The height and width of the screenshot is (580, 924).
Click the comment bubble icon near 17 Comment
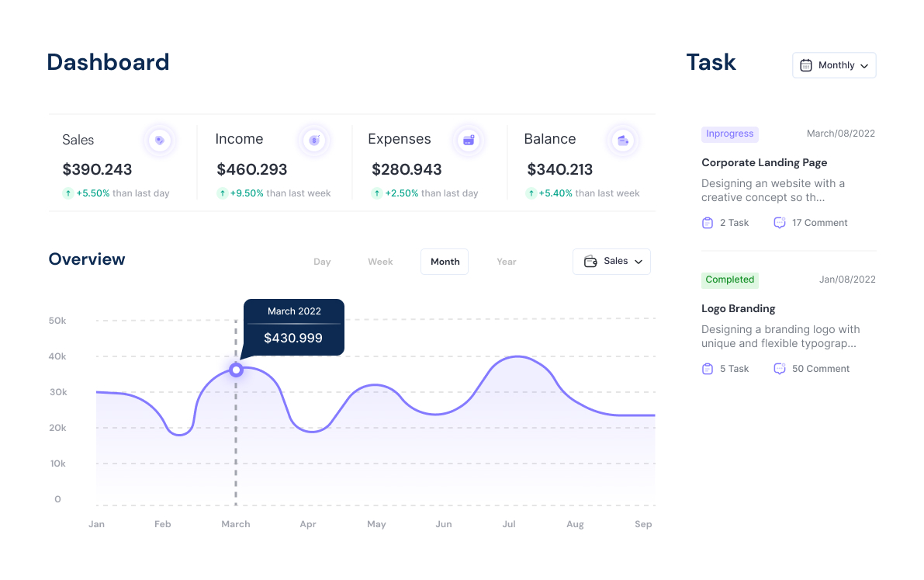(x=779, y=222)
